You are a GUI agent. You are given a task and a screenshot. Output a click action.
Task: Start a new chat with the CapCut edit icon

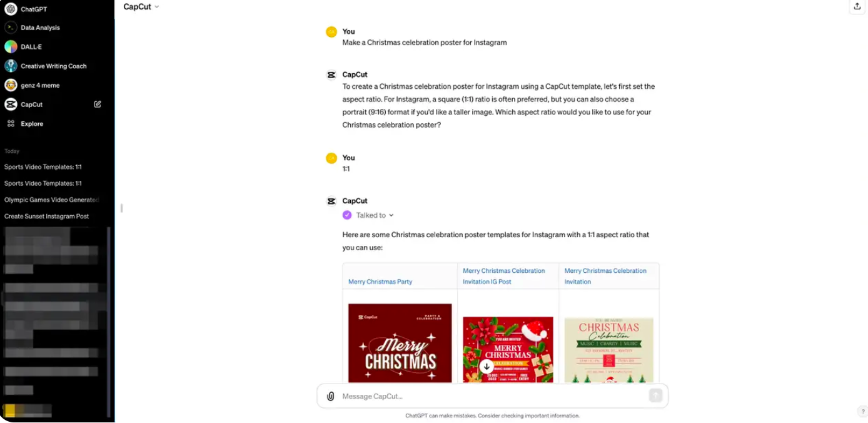[98, 104]
